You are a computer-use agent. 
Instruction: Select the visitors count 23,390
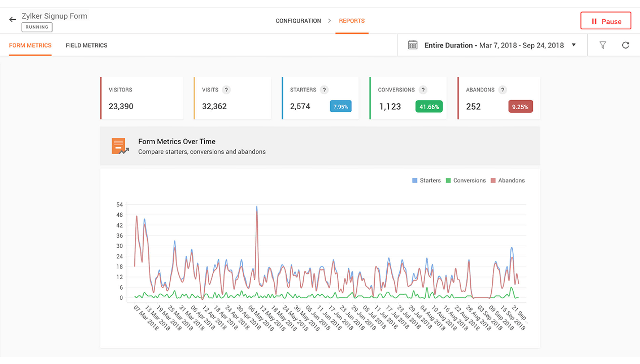pyautogui.click(x=121, y=107)
